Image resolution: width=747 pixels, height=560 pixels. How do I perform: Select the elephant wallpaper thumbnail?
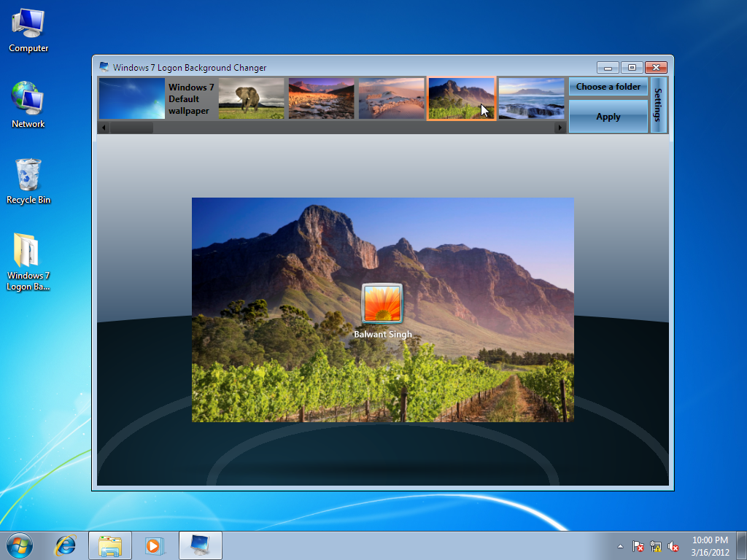251,98
